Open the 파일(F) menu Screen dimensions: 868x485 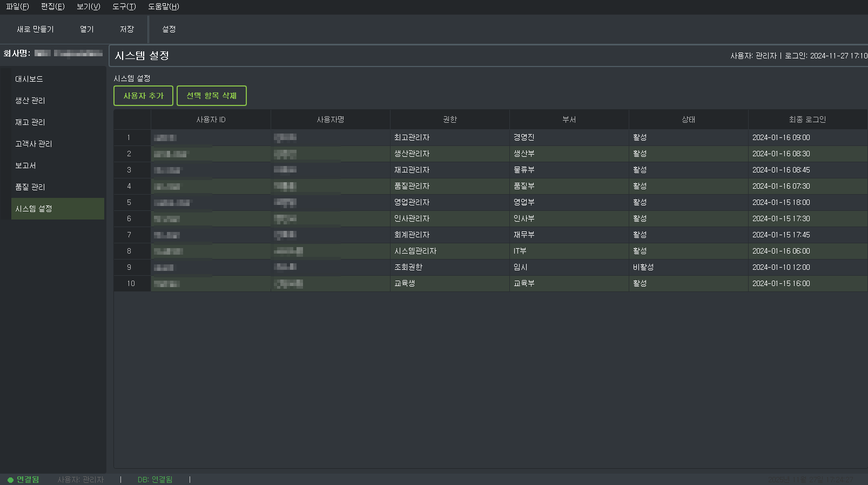(x=17, y=6)
